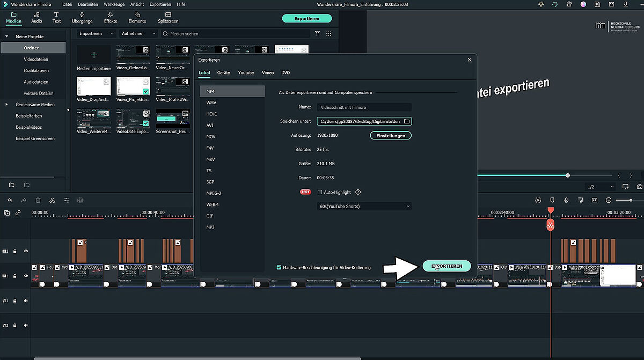
Task: Click the trash delete icon above the timeline
Action: (38, 200)
